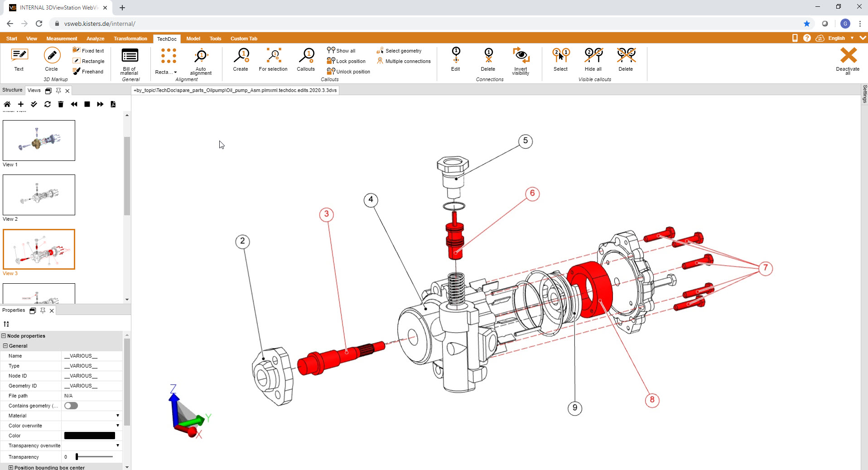This screenshot has width=868, height=470.
Task: Open the View 2 thumbnail
Action: pyautogui.click(x=39, y=195)
